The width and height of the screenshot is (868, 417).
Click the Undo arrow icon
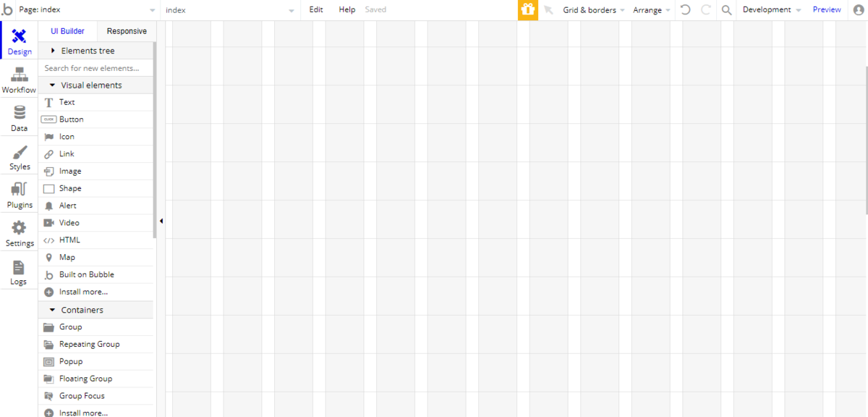coord(686,10)
